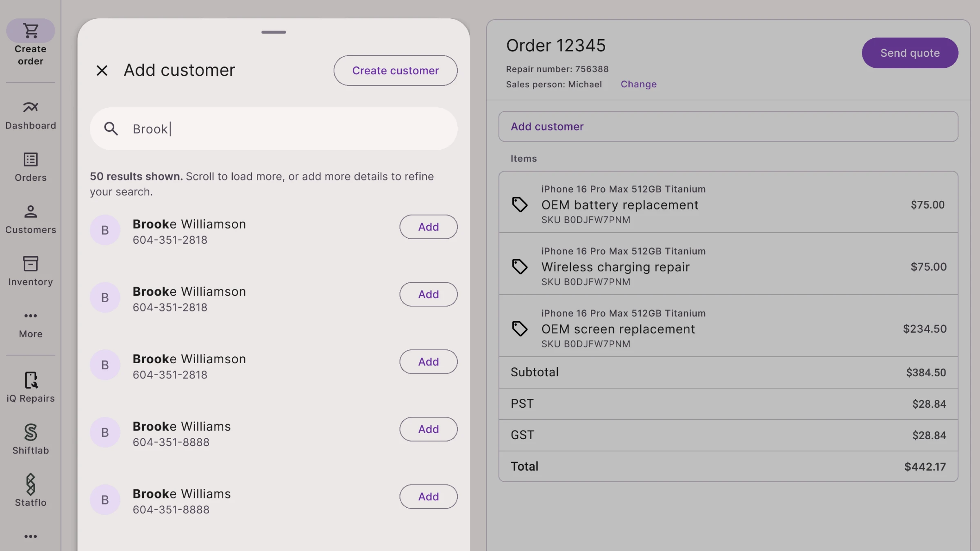Image resolution: width=980 pixels, height=551 pixels.
Task: Click Change link beside sales person
Action: (x=639, y=84)
